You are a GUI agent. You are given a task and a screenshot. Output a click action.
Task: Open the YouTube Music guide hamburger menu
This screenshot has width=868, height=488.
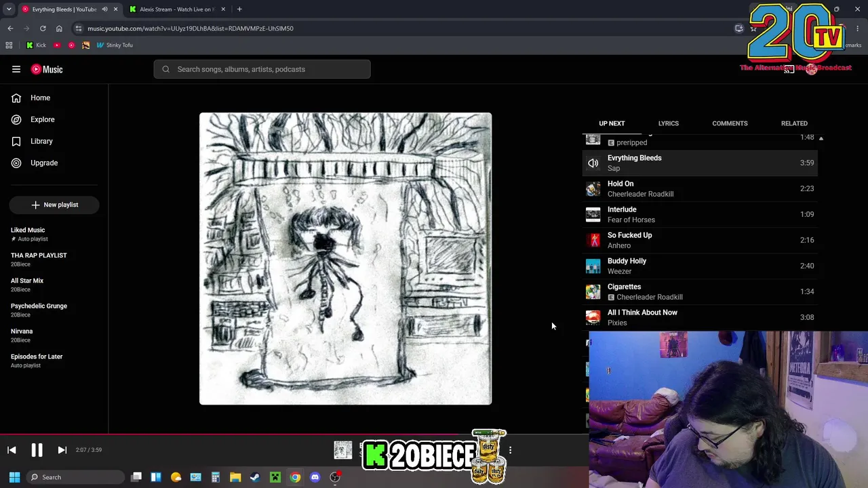16,69
